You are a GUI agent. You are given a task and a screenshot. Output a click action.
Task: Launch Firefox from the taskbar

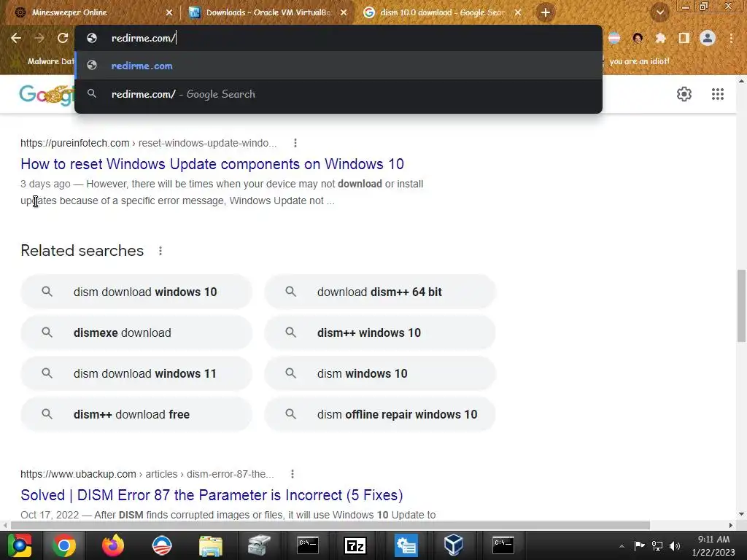pos(113,545)
